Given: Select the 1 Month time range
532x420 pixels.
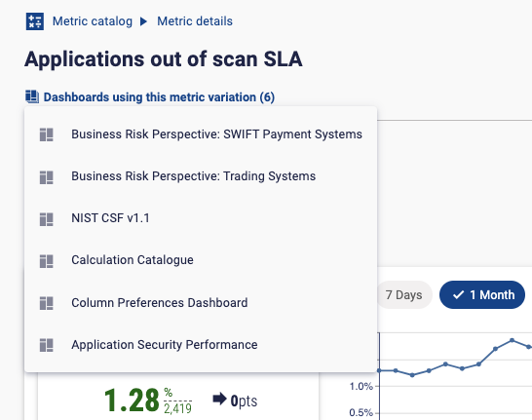Looking at the screenshot, I should pyautogui.click(x=482, y=295).
